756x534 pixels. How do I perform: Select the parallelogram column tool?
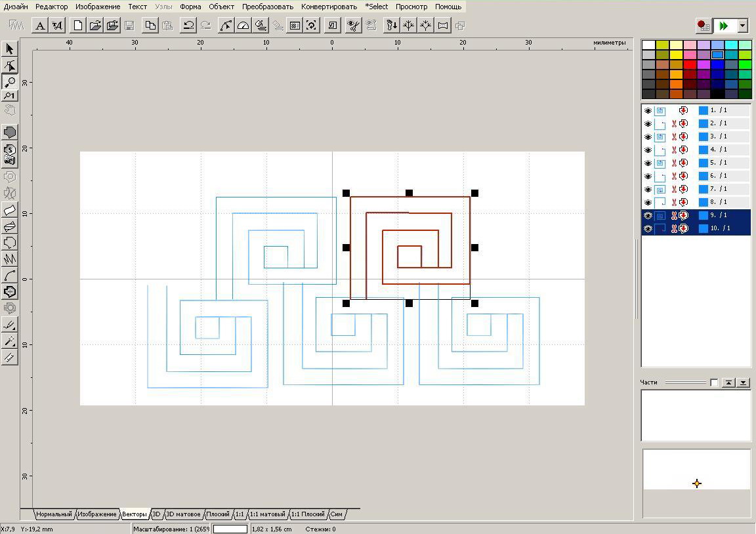pyautogui.click(x=10, y=210)
